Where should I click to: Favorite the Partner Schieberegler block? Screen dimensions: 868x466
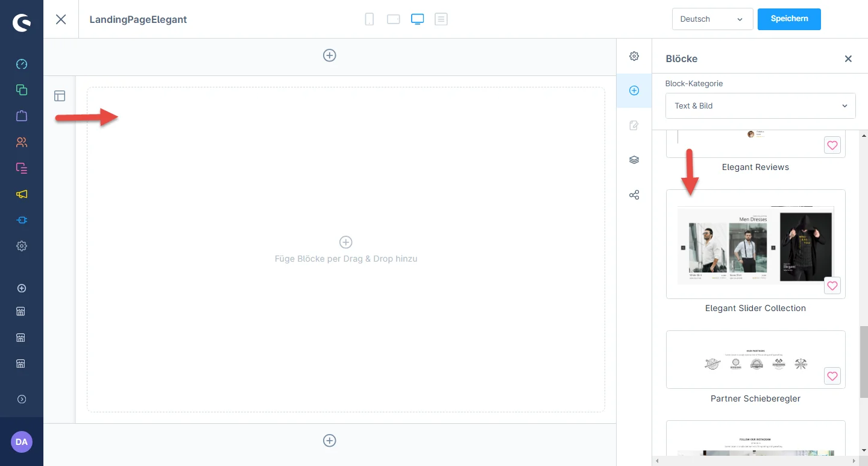(832, 376)
